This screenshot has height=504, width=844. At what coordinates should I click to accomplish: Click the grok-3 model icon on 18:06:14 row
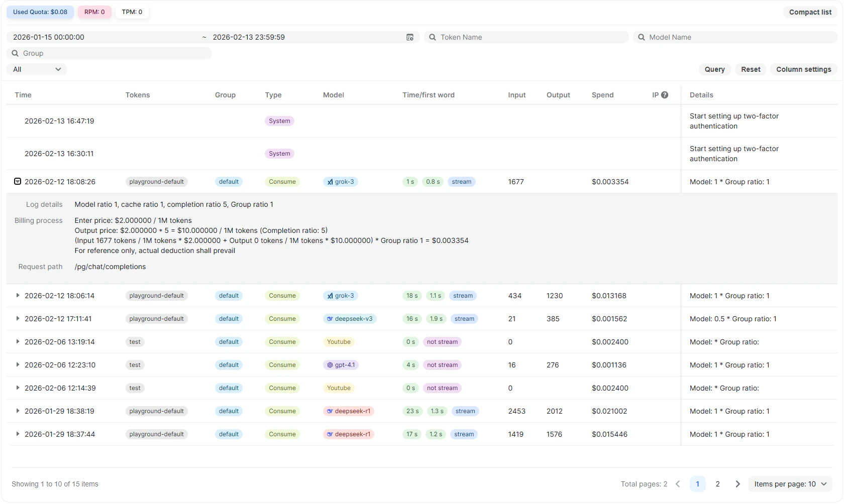click(x=331, y=296)
